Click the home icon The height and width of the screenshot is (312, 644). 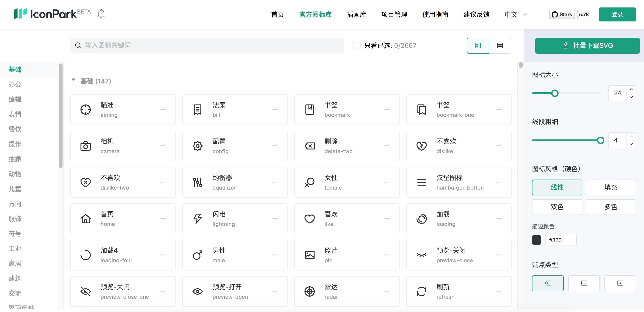point(123,218)
